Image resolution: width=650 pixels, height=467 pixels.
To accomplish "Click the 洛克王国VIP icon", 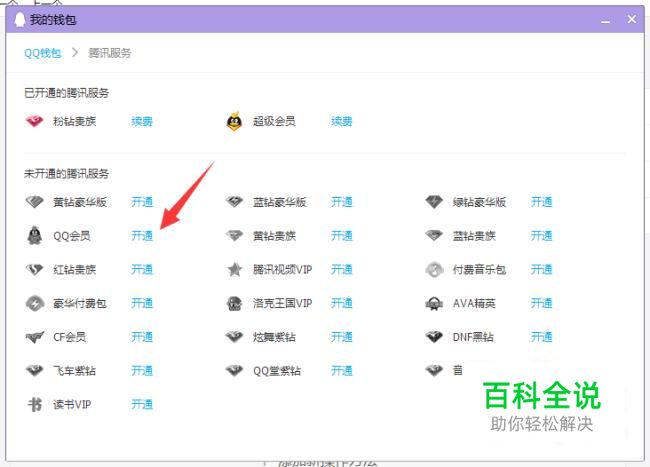I will (x=234, y=303).
